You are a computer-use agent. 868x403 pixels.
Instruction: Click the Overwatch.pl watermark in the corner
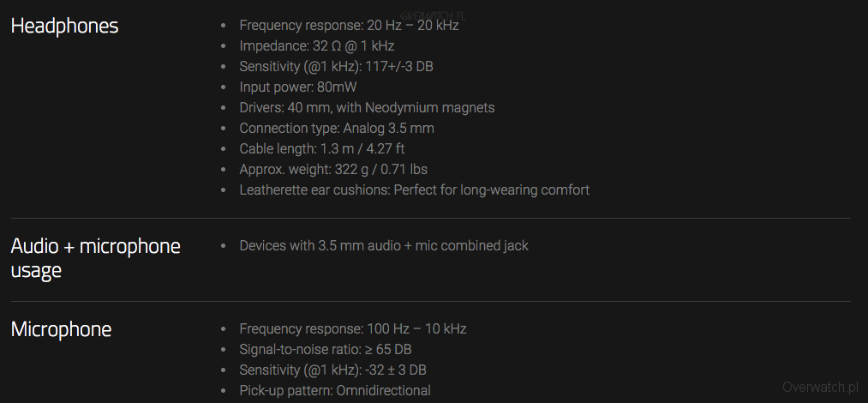coord(822,387)
